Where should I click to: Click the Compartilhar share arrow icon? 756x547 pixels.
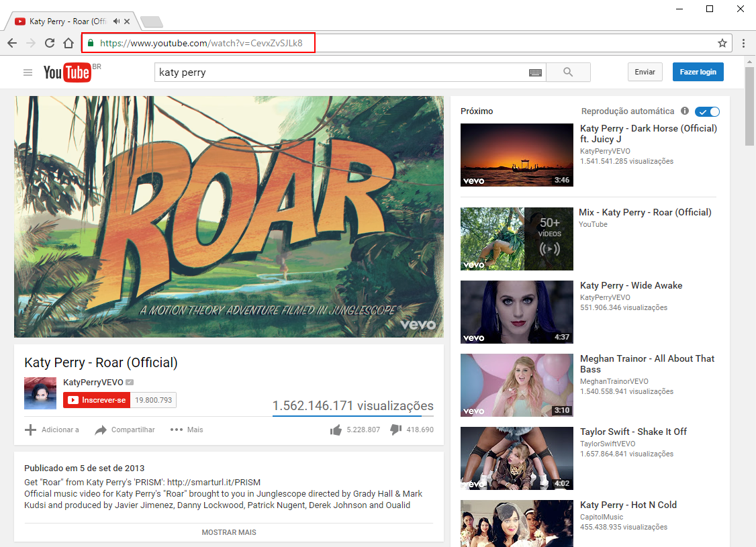point(101,430)
